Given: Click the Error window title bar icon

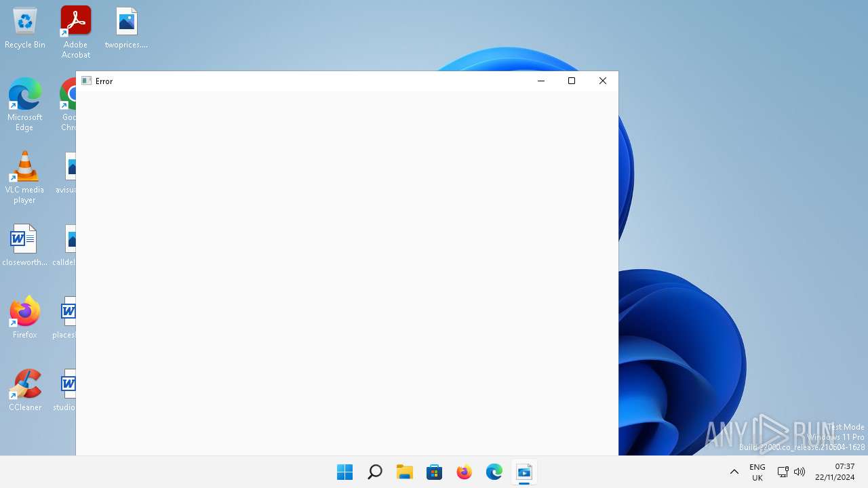Looking at the screenshot, I should tap(86, 81).
